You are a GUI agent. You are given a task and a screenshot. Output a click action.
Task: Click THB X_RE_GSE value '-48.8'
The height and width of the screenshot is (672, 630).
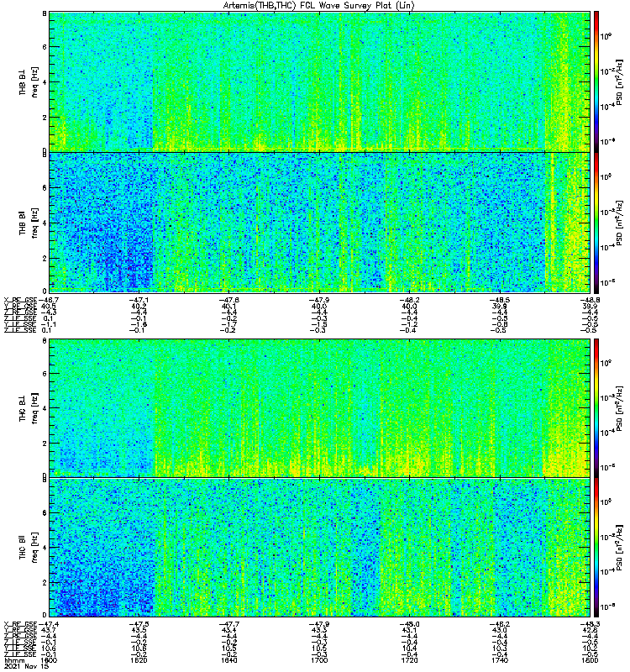coord(590,300)
